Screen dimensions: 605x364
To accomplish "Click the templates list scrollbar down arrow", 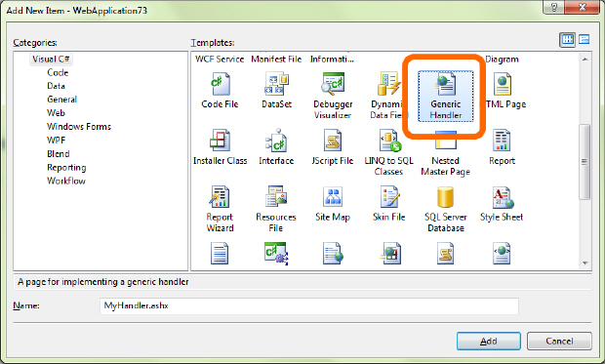I will coord(585,263).
